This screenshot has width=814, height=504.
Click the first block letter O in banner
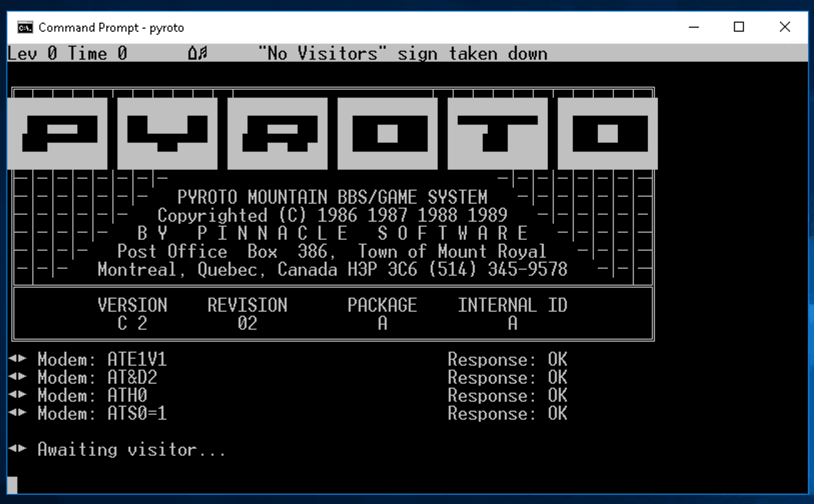pyautogui.click(x=388, y=133)
